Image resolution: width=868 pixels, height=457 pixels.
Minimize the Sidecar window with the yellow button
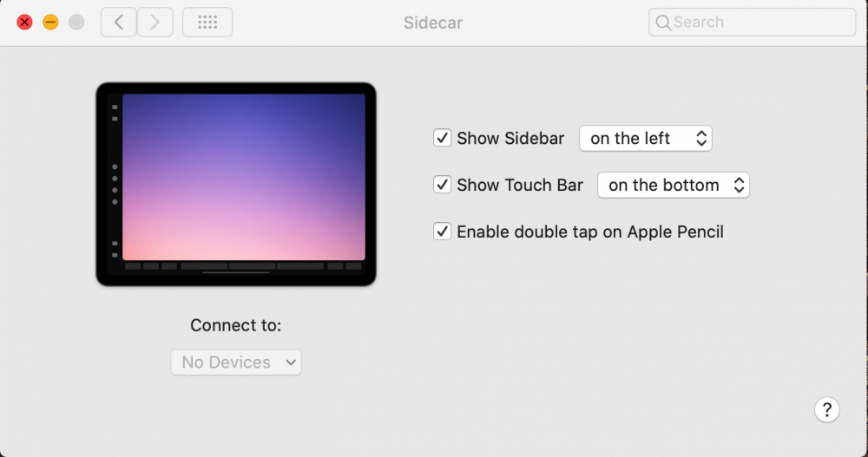pos(50,23)
